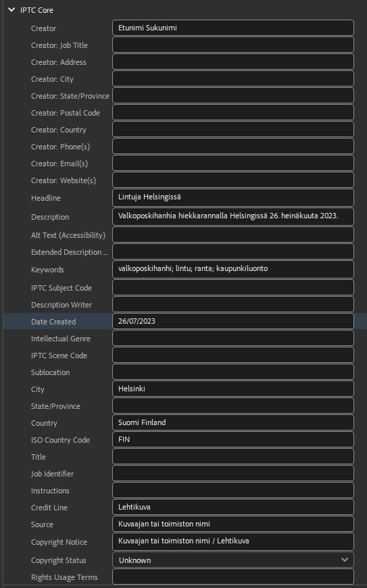Click the Creator: Phone(s) field

coord(233,146)
